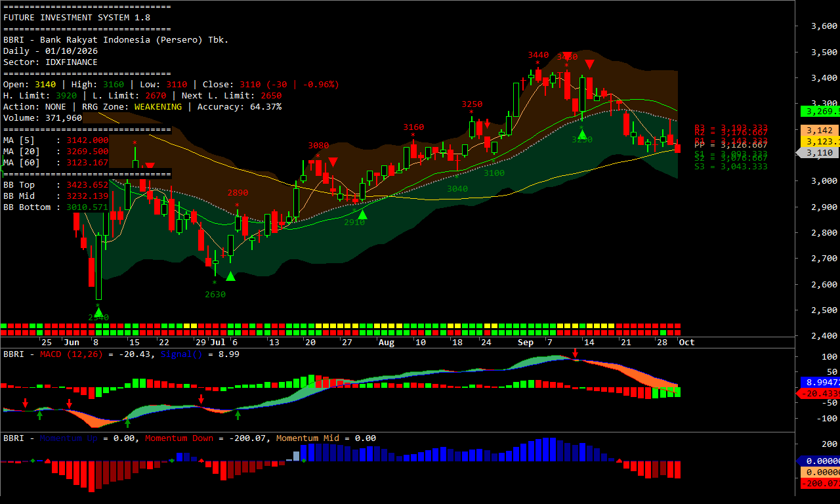Click the MA [60] value 3123.167
Image resolution: width=840 pixels, height=504 pixels.
click(87, 163)
